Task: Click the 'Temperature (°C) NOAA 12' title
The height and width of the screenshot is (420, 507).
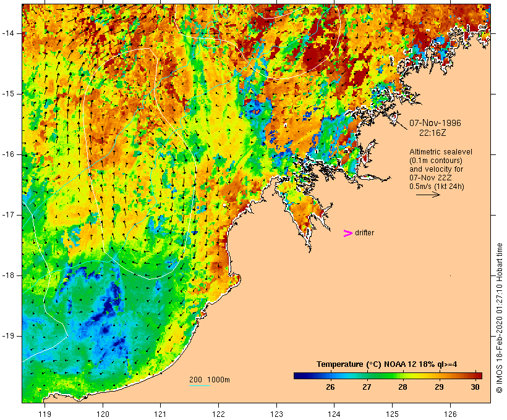Action: pos(365,364)
